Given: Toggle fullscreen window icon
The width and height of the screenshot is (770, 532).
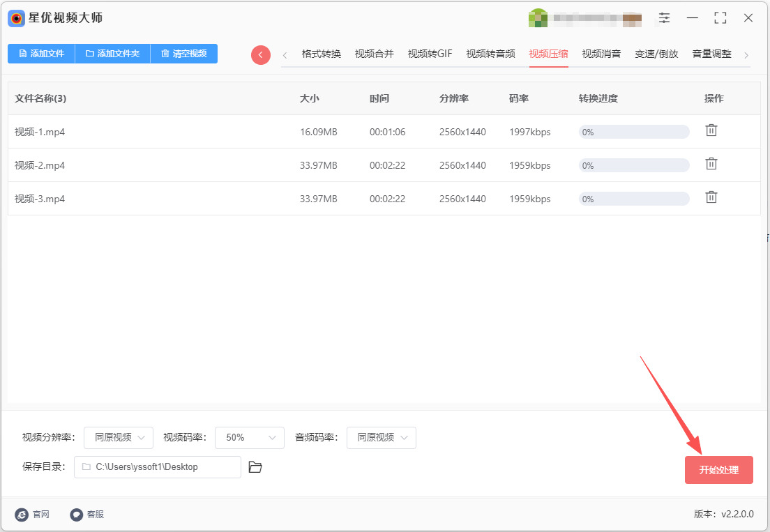Looking at the screenshot, I should (x=720, y=18).
